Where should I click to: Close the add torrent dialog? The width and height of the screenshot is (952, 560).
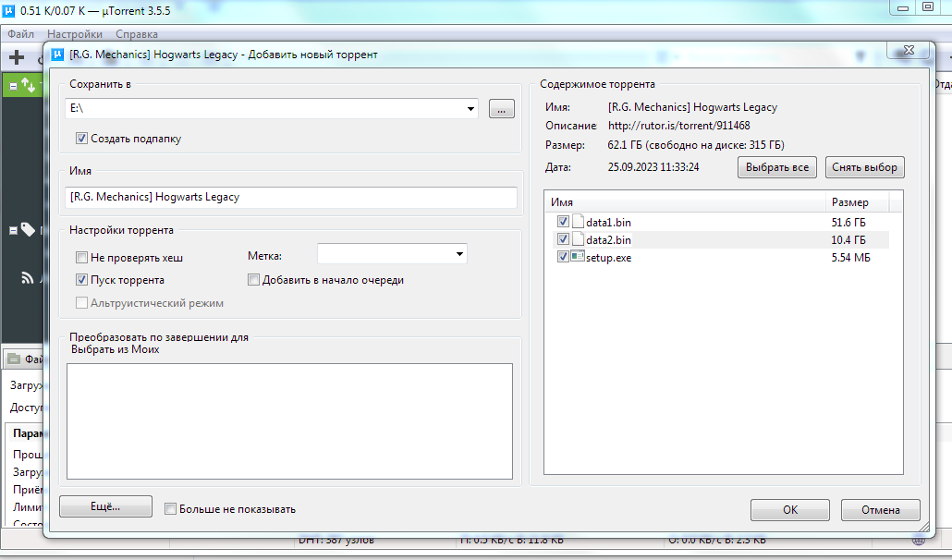[x=909, y=50]
